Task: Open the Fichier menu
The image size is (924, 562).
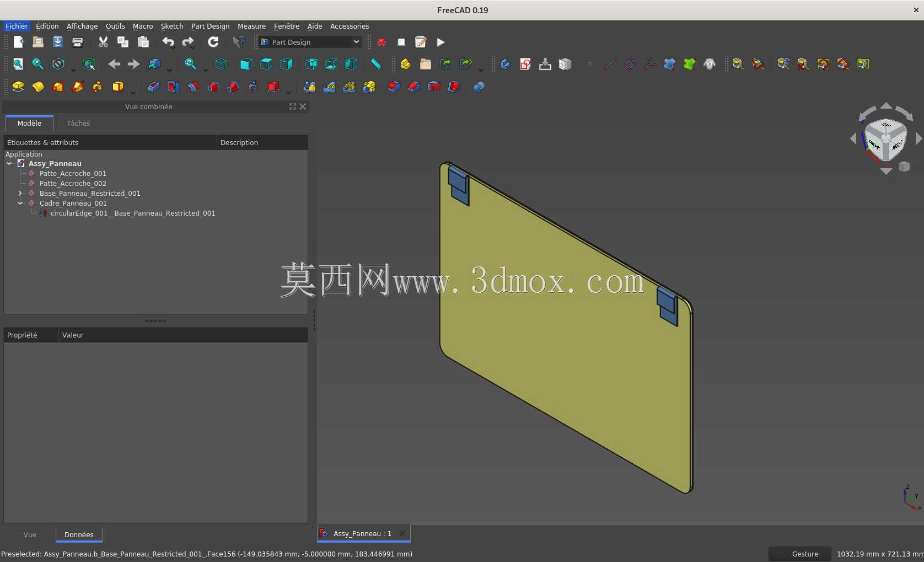Action: (x=17, y=26)
